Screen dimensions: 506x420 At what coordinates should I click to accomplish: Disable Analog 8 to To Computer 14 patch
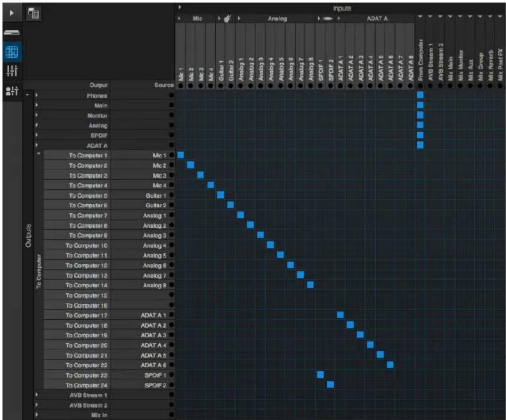[310, 285]
